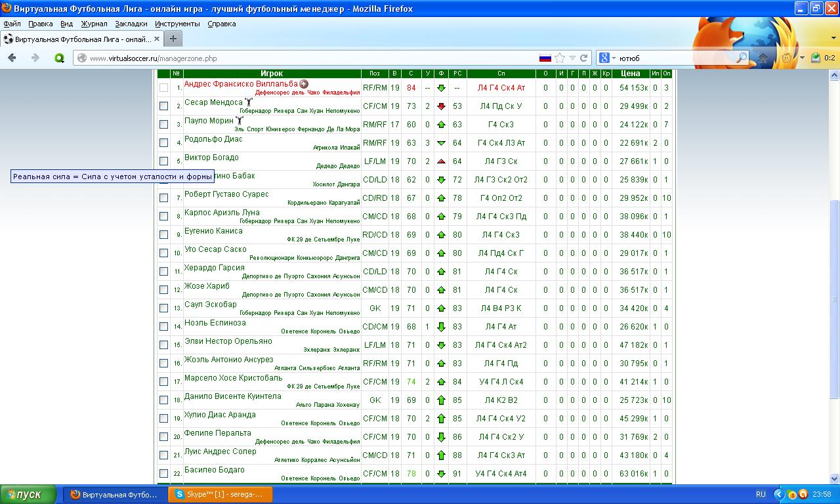Viewport: 840px width, 504px height.
Task: Click the training dumbbell icon beside Сесар Мендоса
Action: [x=249, y=102]
